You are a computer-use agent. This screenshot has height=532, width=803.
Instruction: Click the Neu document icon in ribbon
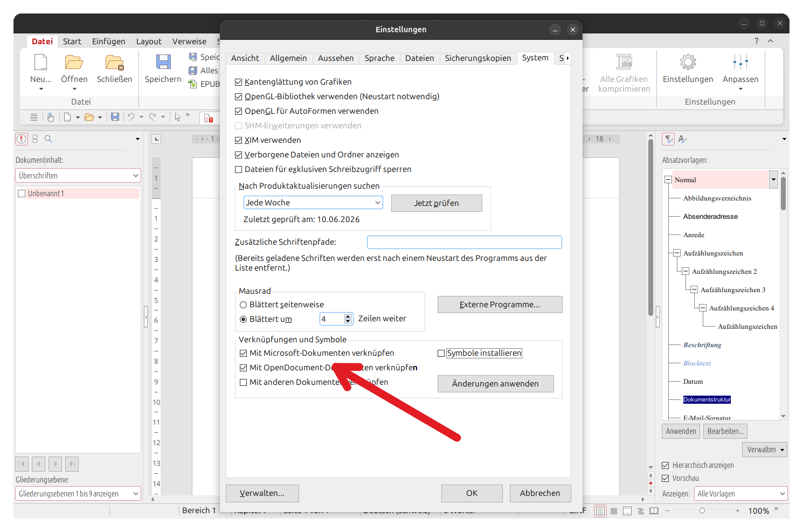point(41,62)
